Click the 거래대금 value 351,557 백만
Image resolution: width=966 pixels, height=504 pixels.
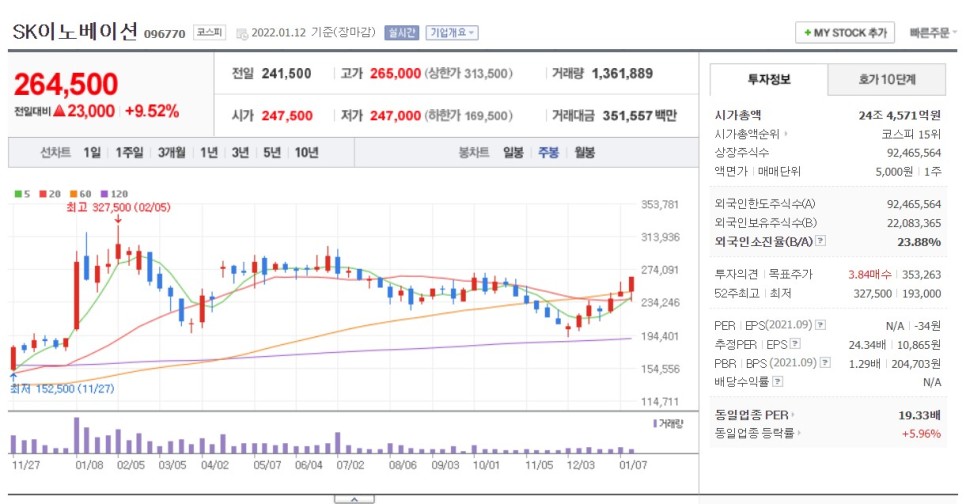pos(639,115)
